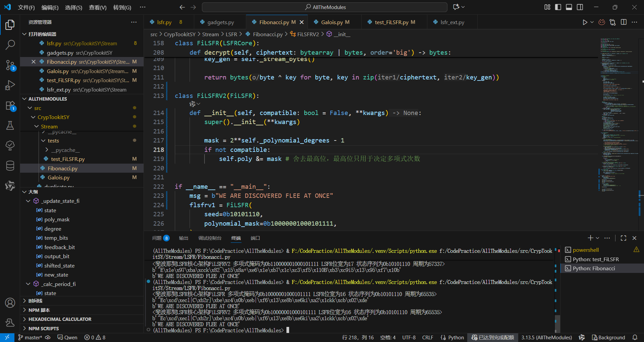Switch to the Galois.py editor tab
Screen dimensions: 644x342
click(332, 22)
